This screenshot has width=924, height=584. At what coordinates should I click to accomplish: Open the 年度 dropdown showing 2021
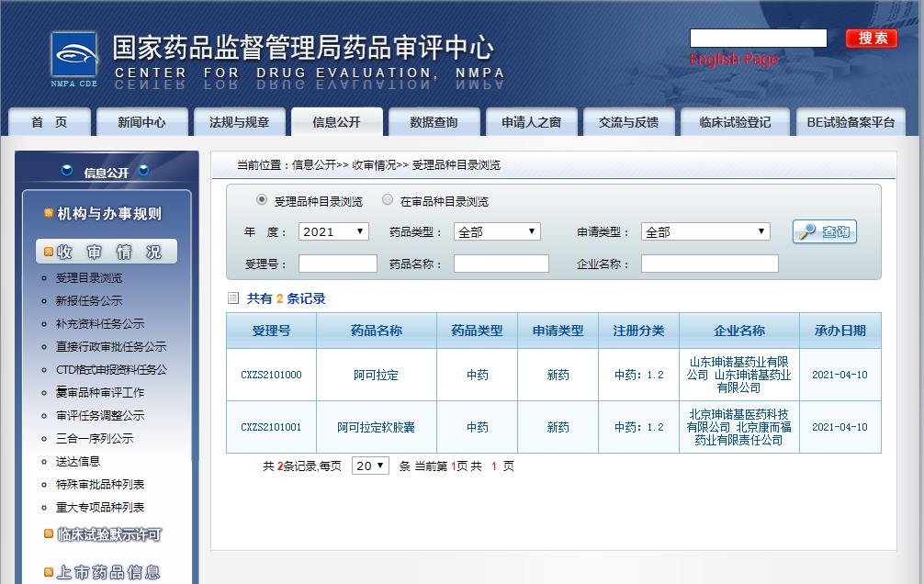click(x=334, y=232)
